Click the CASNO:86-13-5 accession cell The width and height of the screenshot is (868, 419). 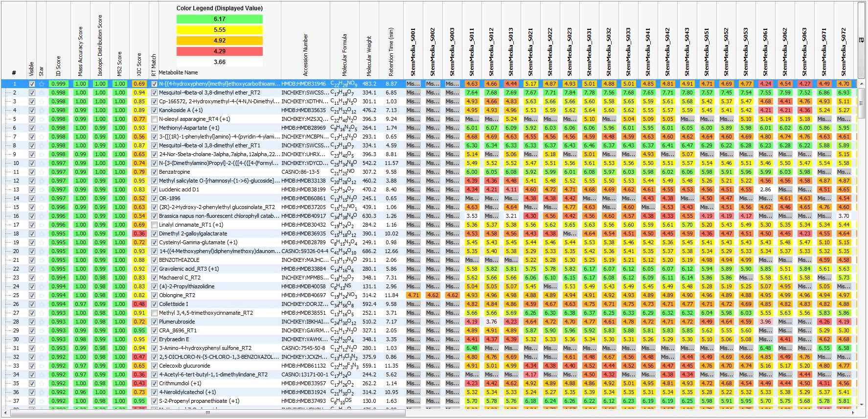(x=300, y=172)
